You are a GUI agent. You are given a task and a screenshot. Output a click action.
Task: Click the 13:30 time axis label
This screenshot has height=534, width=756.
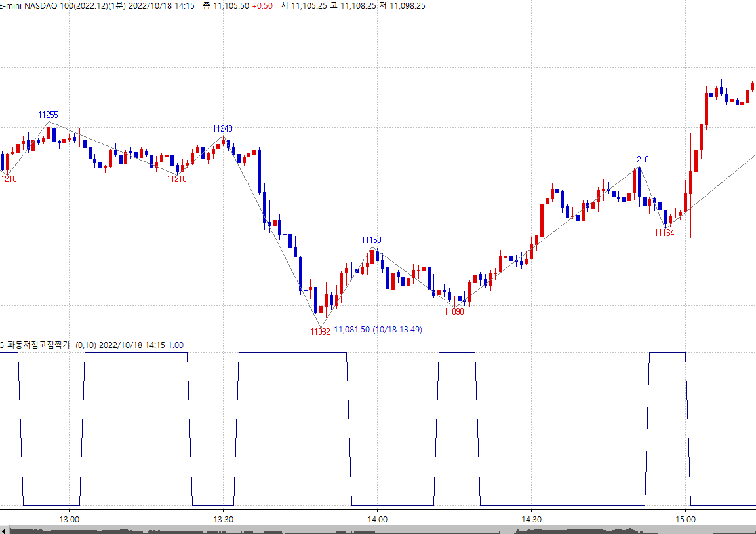click(x=223, y=518)
